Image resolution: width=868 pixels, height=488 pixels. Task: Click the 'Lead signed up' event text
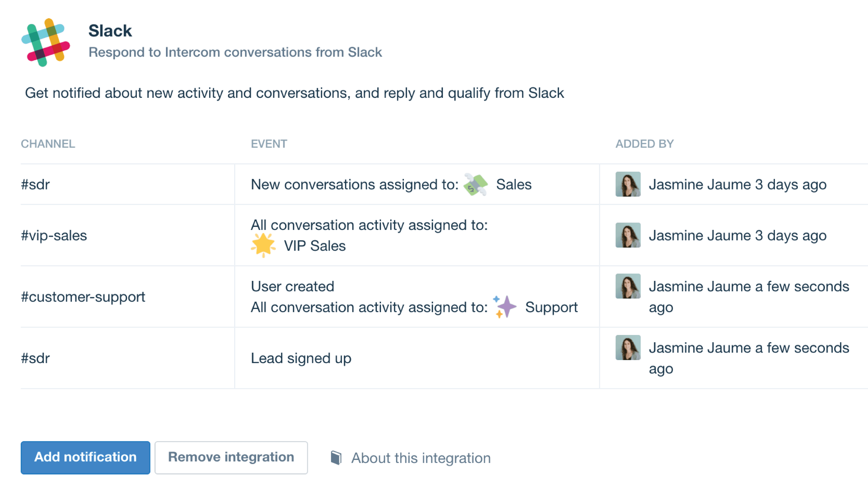[301, 358]
